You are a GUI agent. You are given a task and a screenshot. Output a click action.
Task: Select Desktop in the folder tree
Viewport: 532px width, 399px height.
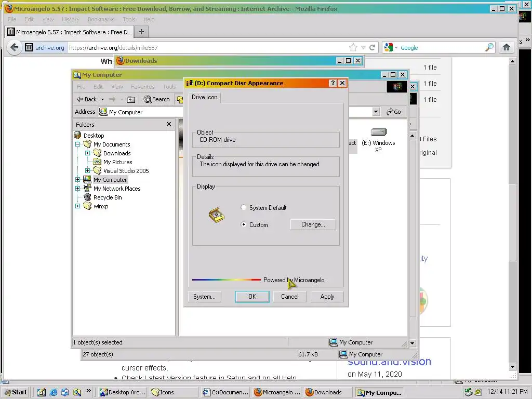click(94, 136)
